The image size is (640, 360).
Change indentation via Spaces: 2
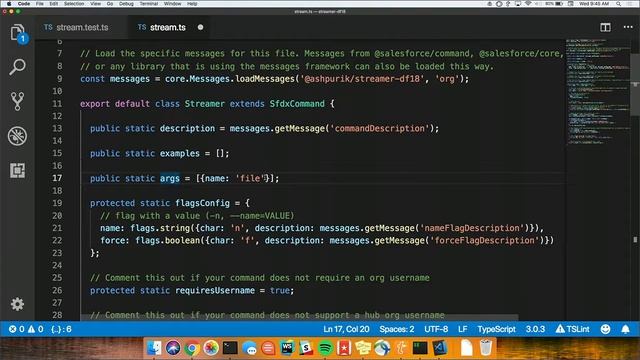[x=396, y=329]
